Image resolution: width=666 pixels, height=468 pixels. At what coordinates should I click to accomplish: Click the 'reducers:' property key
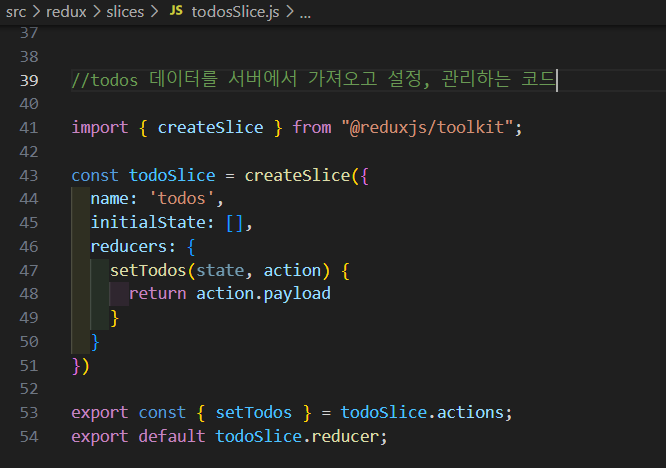tap(133, 246)
